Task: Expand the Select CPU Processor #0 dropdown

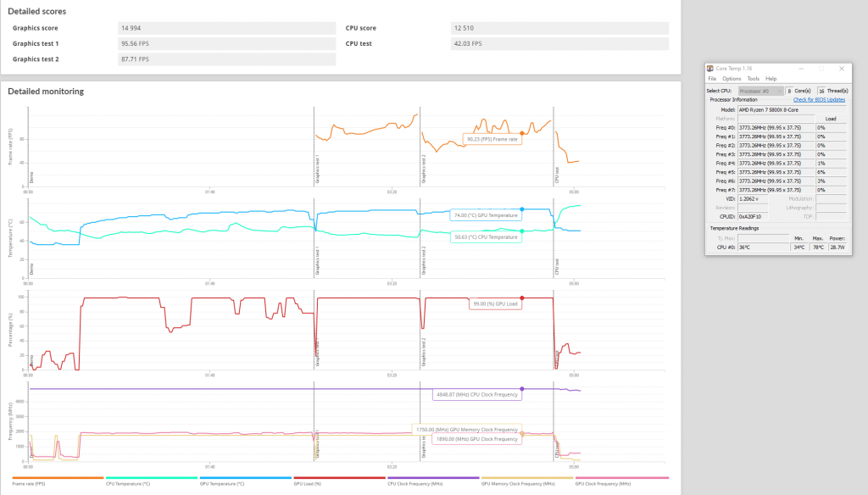Action: (x=760, y=91)
